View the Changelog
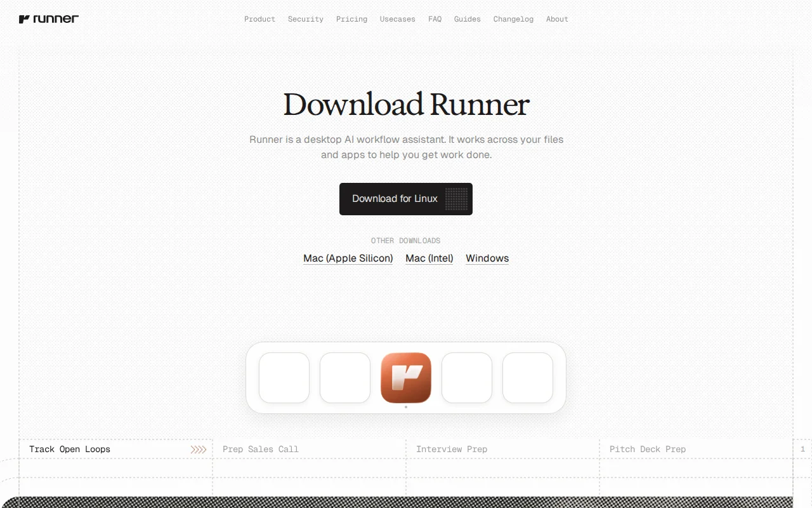This screenshot has width=812, height=508. [513, 19]
